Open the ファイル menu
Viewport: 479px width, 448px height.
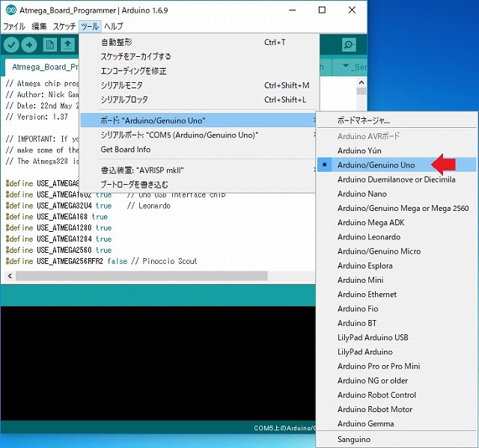coord(14,26)
